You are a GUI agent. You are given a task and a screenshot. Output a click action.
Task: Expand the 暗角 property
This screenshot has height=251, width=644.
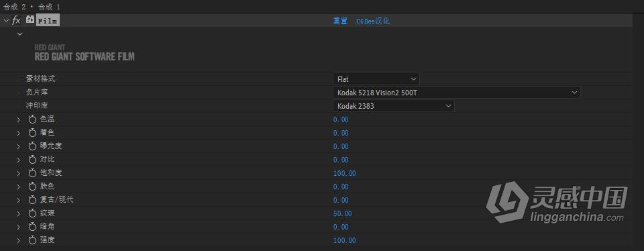19,227
